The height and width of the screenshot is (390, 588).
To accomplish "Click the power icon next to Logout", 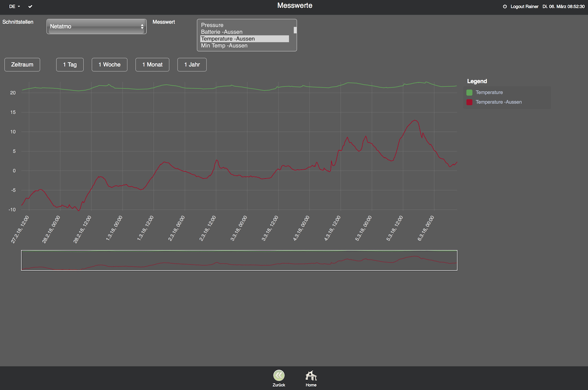I will tap(505, 6).
